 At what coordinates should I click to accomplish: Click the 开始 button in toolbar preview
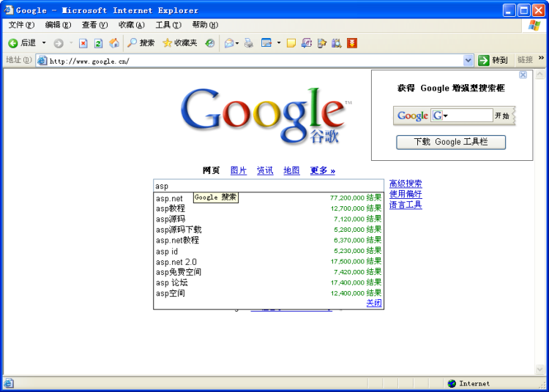502,116
